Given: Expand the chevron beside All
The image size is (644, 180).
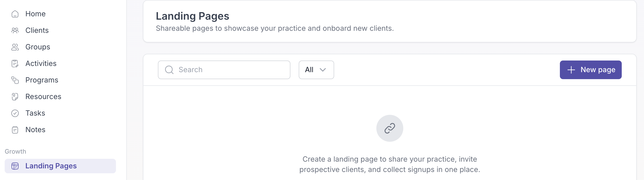Looking at the screenshot, I should pos(323,70).
